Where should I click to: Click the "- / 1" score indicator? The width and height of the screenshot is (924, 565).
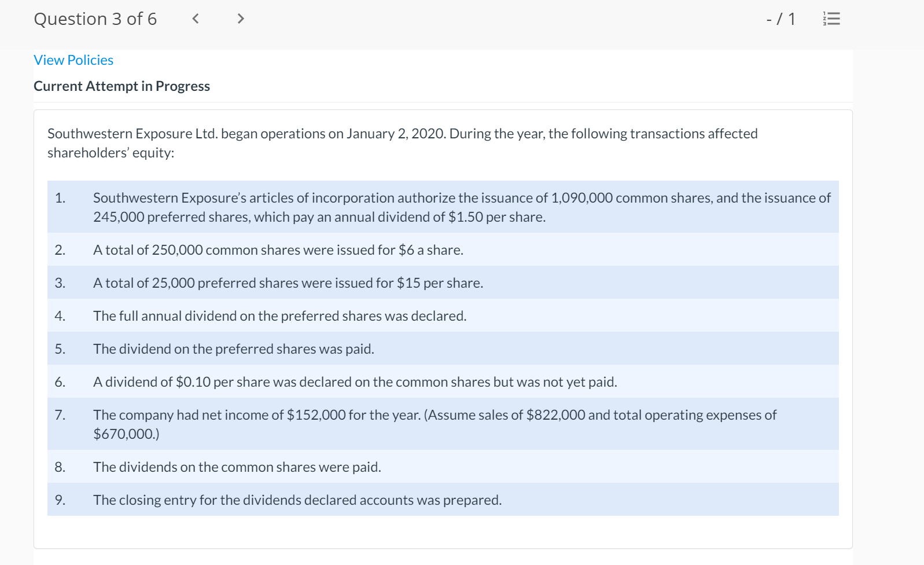click(x=781, y=19)
